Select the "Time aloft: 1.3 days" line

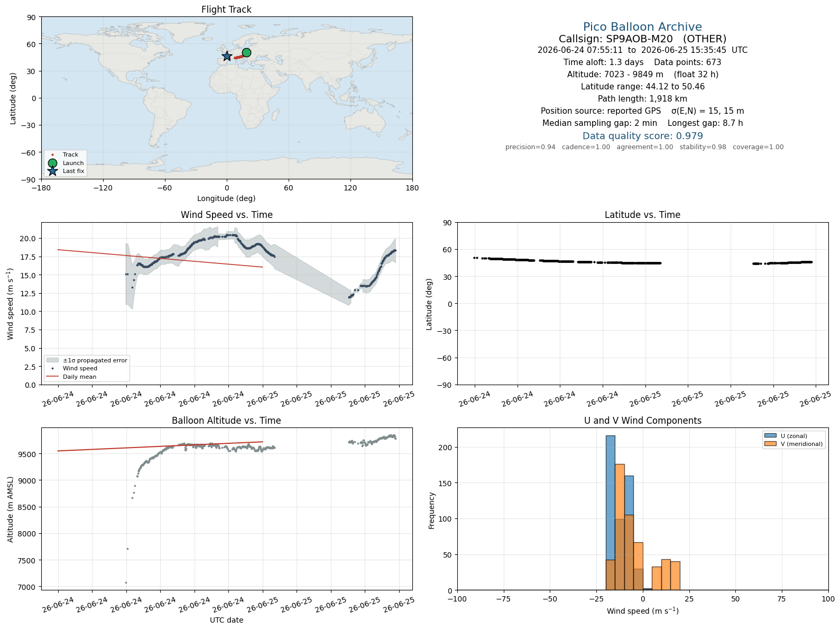(642, 62)
